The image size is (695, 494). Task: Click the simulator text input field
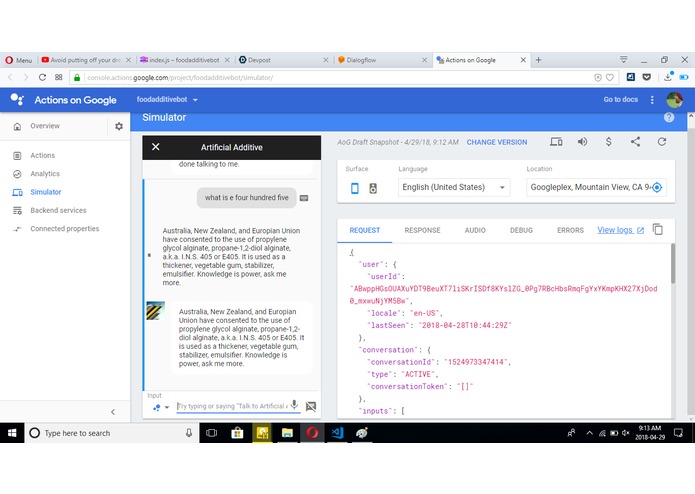(x=233, y=406)
